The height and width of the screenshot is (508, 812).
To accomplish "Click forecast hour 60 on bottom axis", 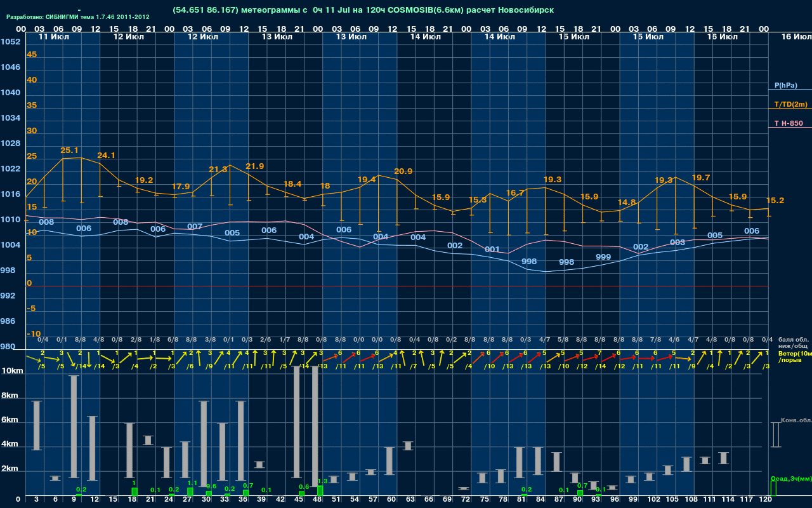I will (391, 500).
